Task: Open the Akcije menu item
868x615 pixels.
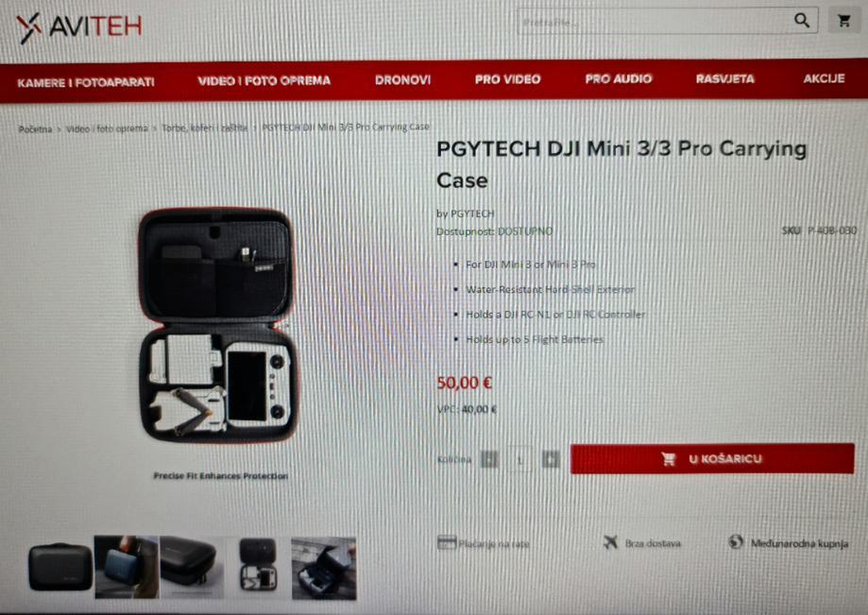Action: tap(824, 78)
